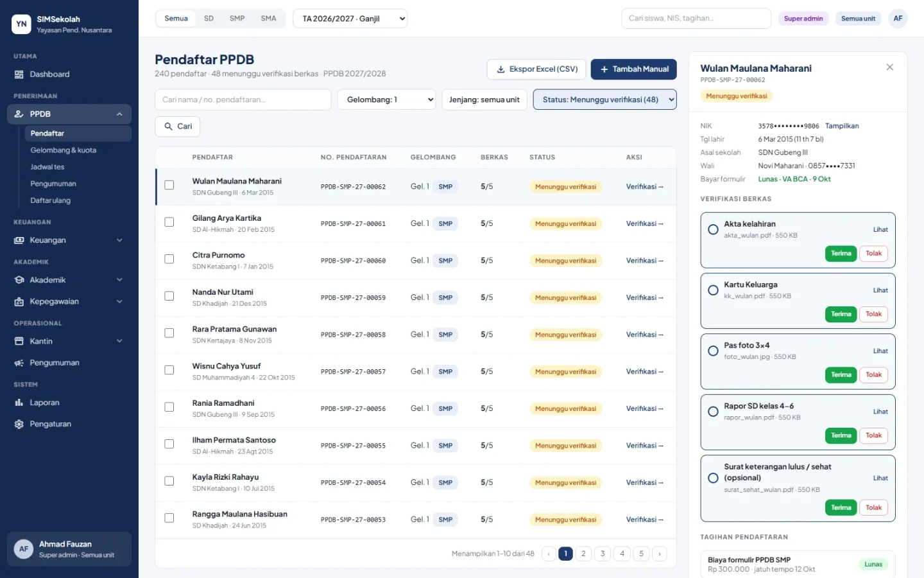Collapse the PPDB menu chevron
The width and height of the screenshot is (924, 578).
tap(119, 114)
